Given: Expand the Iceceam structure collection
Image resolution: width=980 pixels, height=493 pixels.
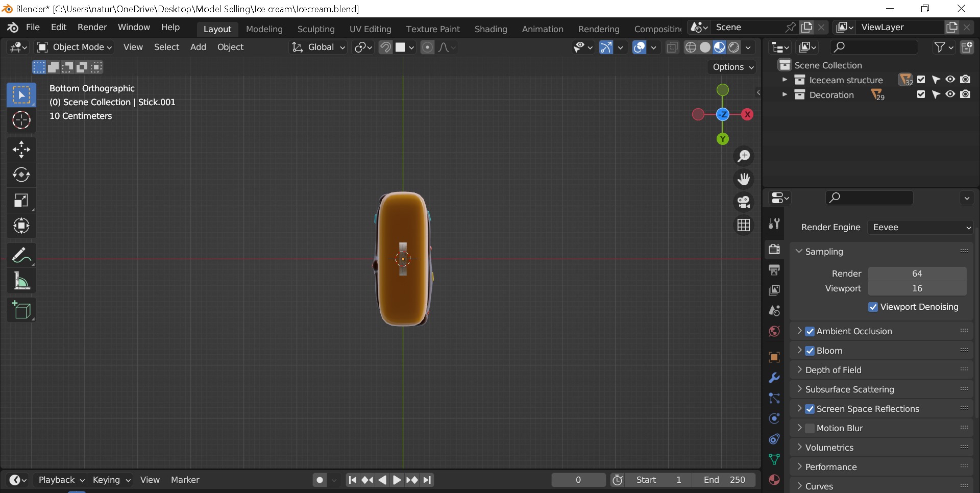Looking at the screenshot, I should coord(785,80).
